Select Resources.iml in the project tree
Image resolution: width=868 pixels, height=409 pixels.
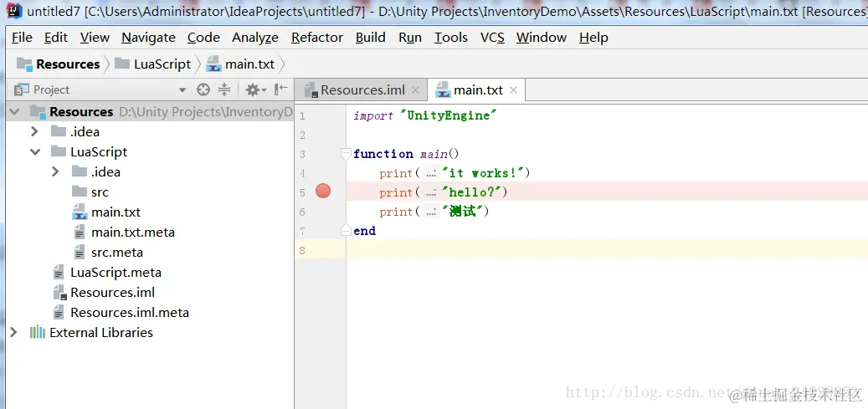click(112, 292)
